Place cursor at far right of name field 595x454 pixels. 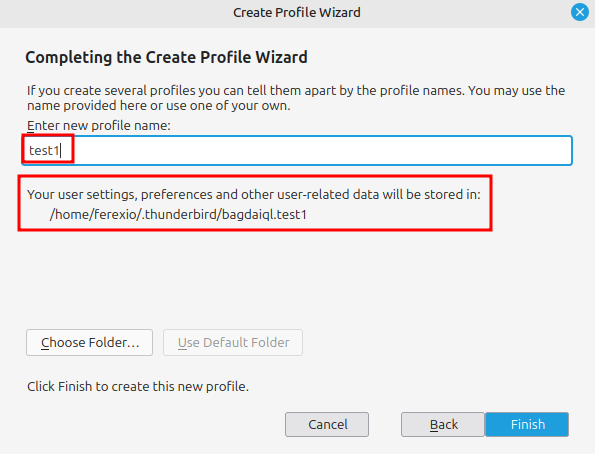tap(564, 150)
